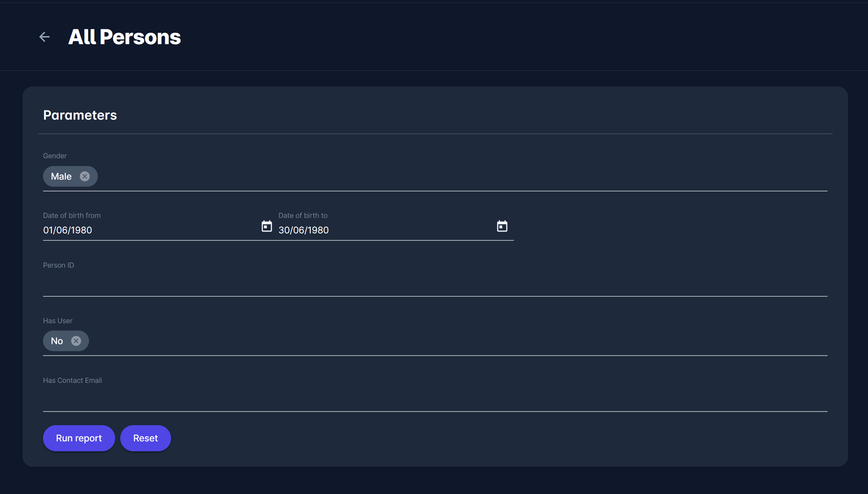
Task: Click the Gender label text
Action: click(55, 156)
